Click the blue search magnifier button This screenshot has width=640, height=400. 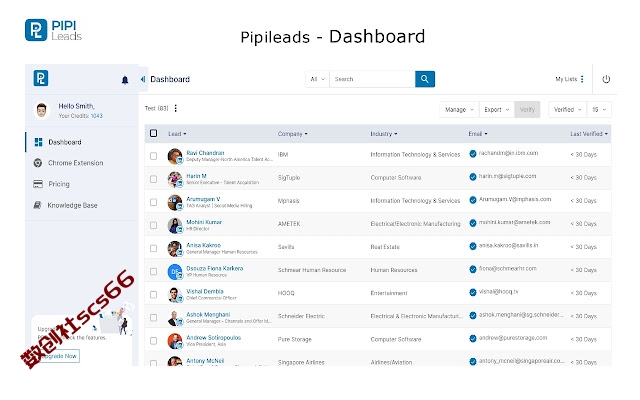(425, 79)
